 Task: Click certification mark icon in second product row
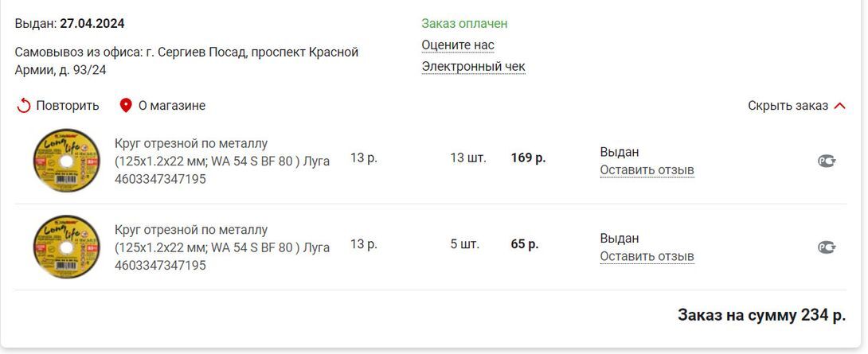827,247
